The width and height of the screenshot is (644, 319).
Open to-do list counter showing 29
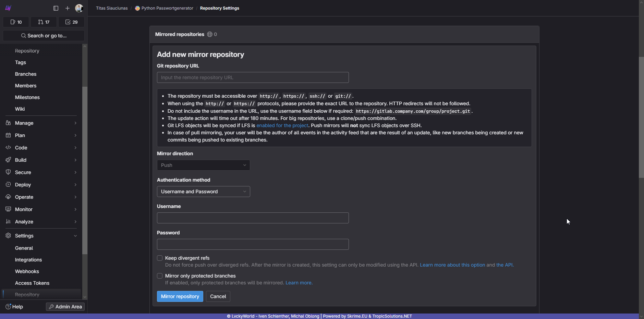coord(71,22)
